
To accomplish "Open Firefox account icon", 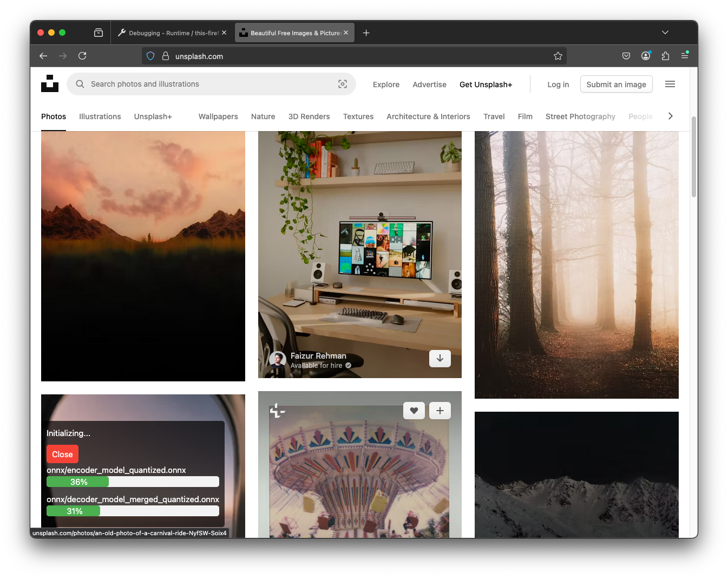I will coord(646,56).
